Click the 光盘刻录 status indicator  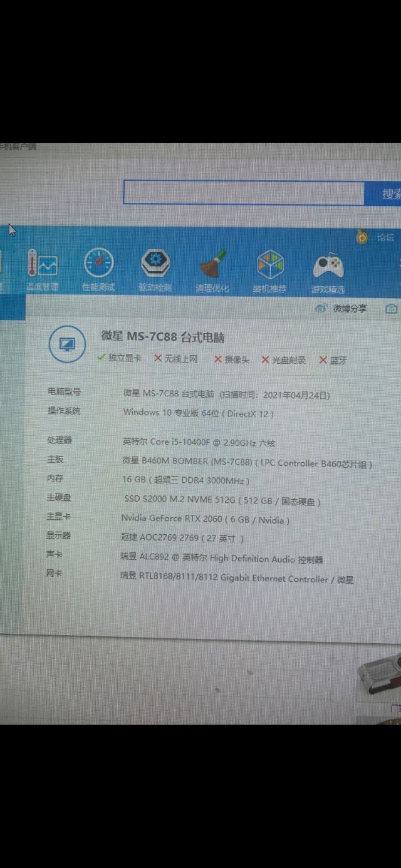pos(284,360)
